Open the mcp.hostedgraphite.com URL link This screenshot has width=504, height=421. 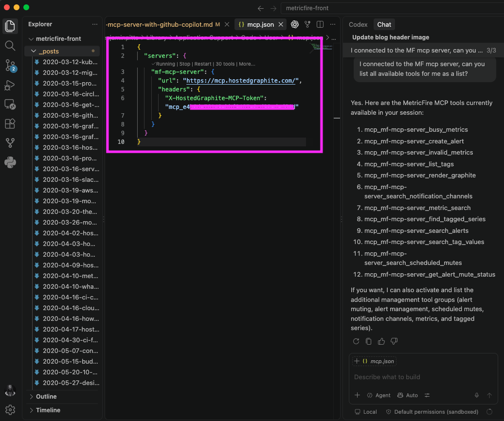tap(241, 81)
